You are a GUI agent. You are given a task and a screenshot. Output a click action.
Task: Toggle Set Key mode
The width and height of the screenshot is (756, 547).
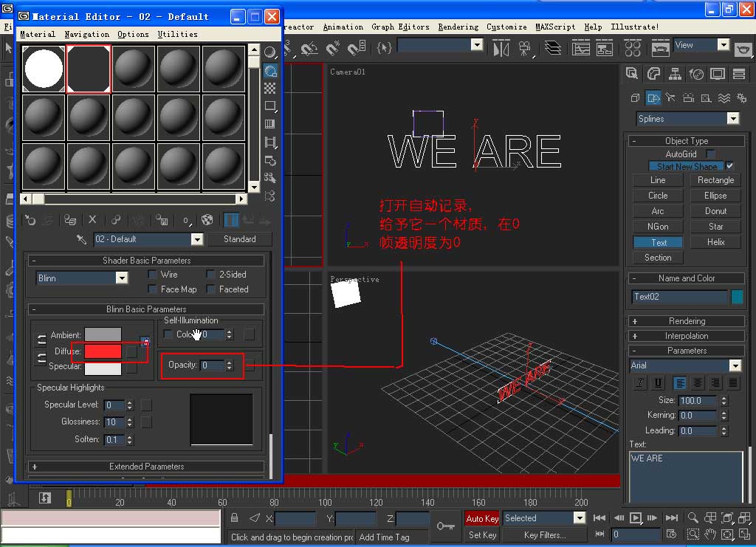pos(482,535)
